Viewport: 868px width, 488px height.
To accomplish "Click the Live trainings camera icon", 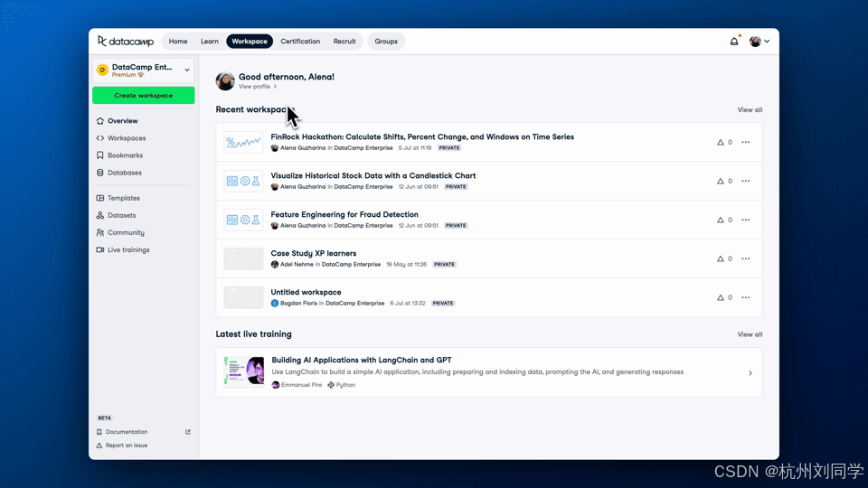I will (100, 250).
